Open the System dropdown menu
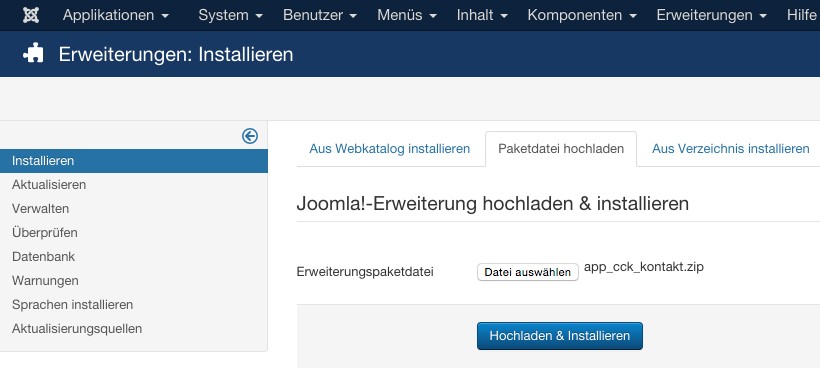 pos(230,15)
